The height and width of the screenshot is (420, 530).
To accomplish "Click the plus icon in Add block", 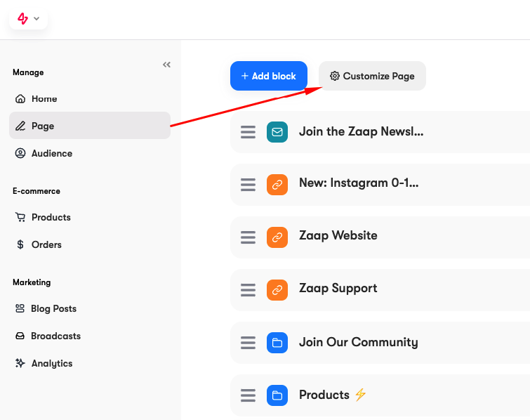I will 245,76.
